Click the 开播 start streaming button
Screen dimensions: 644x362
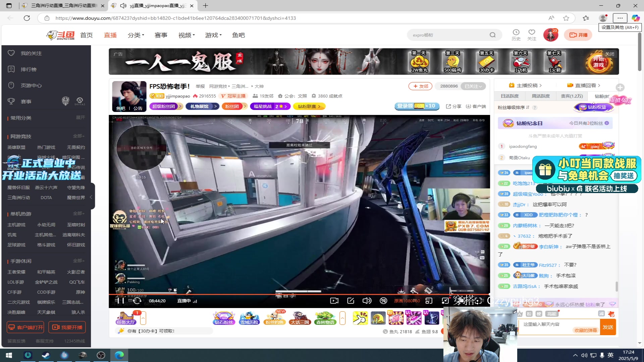coord(578,35)
